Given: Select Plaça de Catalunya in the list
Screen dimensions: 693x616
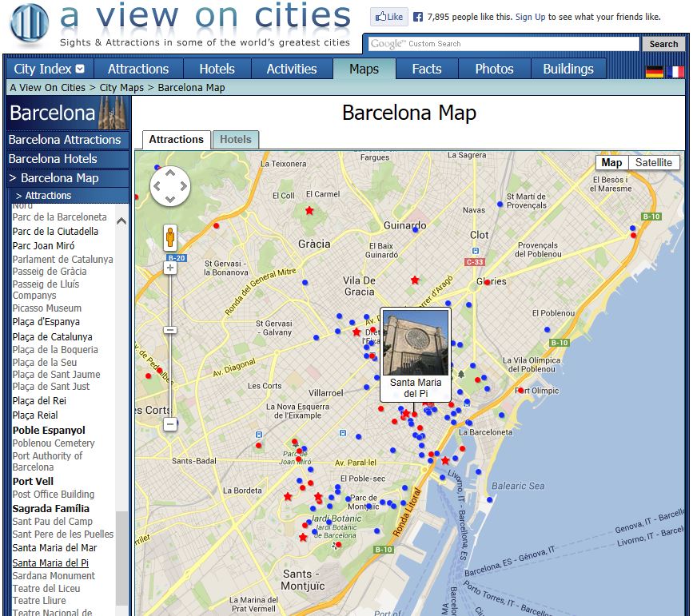Looking at the screenshot, I should pyautogui.click(x=52, y=336).
